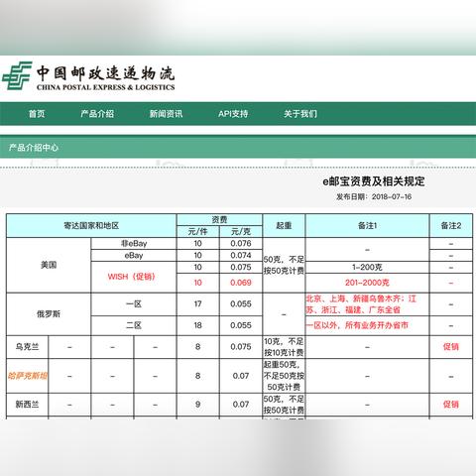Open the 首页 menu item
476x476 pixels.
click(x=37, y=114)
